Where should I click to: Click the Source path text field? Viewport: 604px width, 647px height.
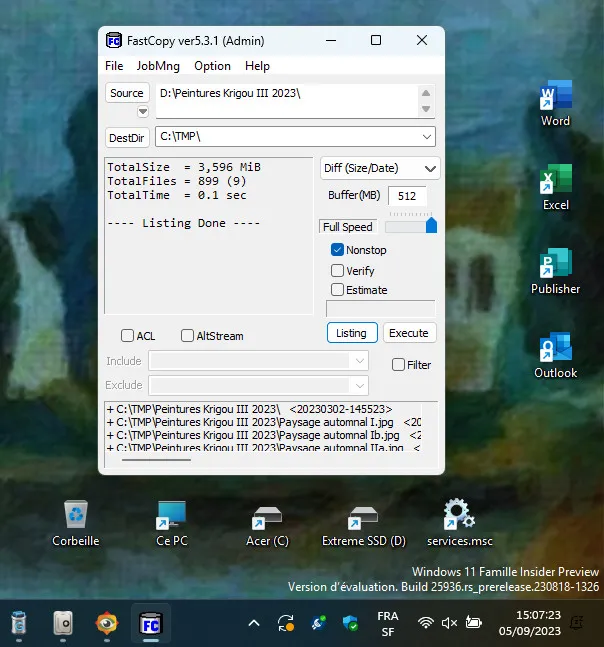pos(288,101)
